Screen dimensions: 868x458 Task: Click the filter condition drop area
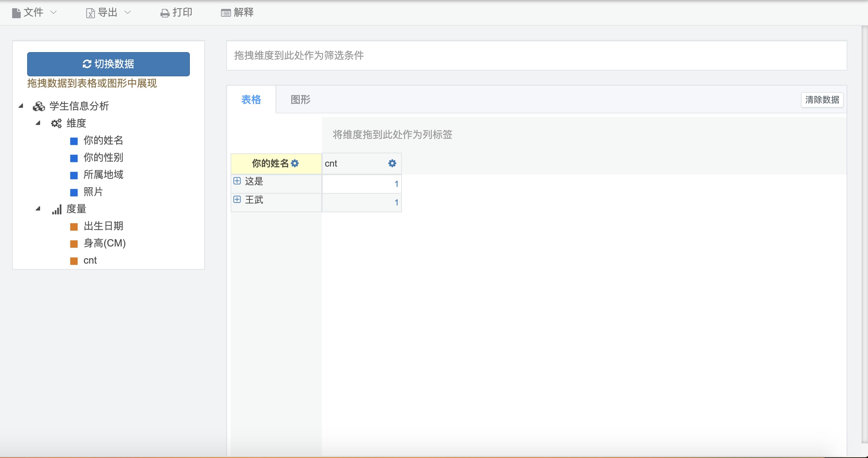[537, 55]
